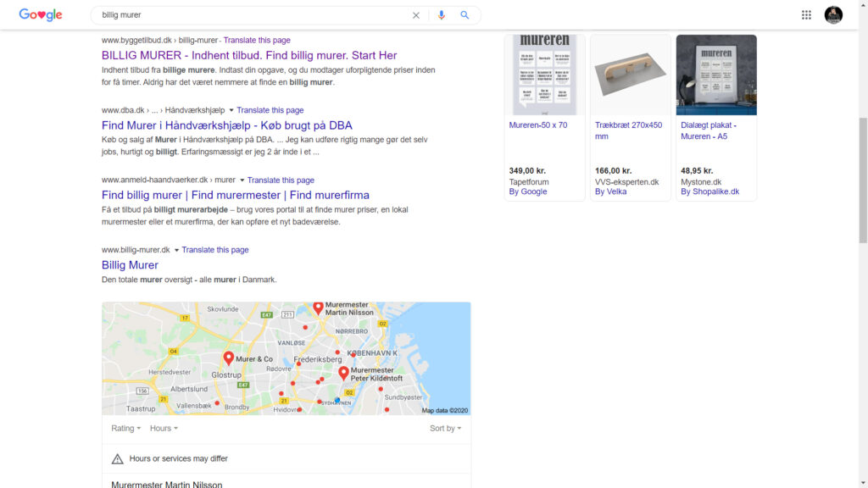Click in the search field containing billig murer
This screenshot has width=868, height=488.
(x=254, y=15)
